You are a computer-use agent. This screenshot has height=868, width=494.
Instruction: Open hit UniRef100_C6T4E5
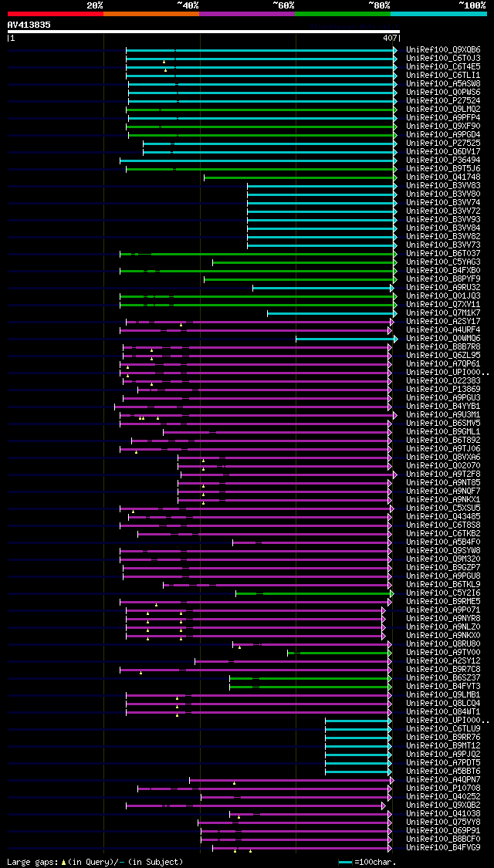pos(443,67)
